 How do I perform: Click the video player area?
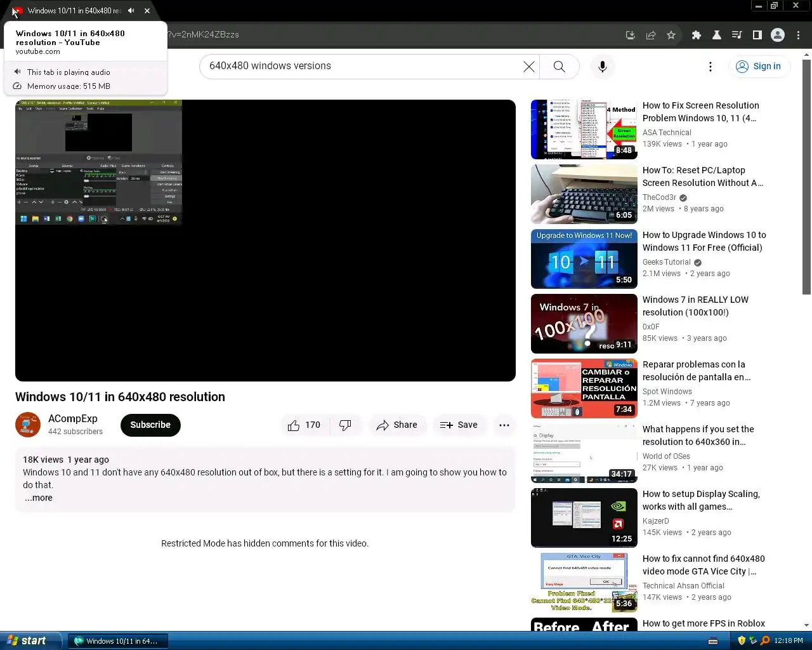265,241
